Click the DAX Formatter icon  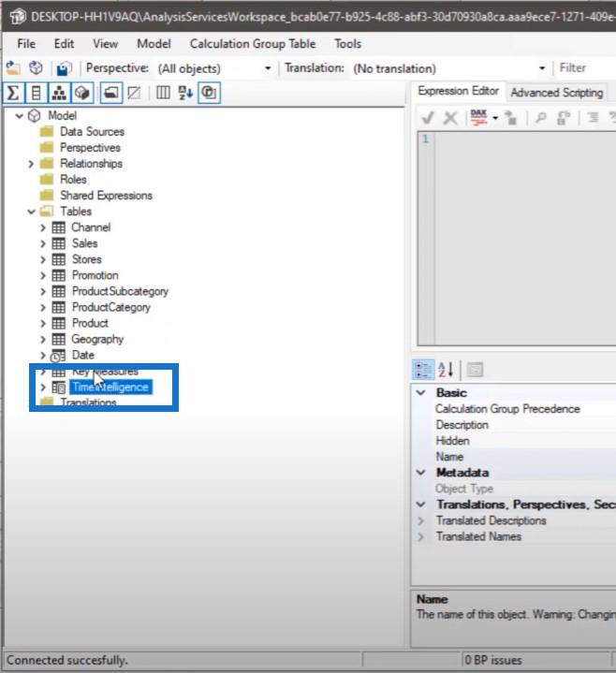[478, 117]
